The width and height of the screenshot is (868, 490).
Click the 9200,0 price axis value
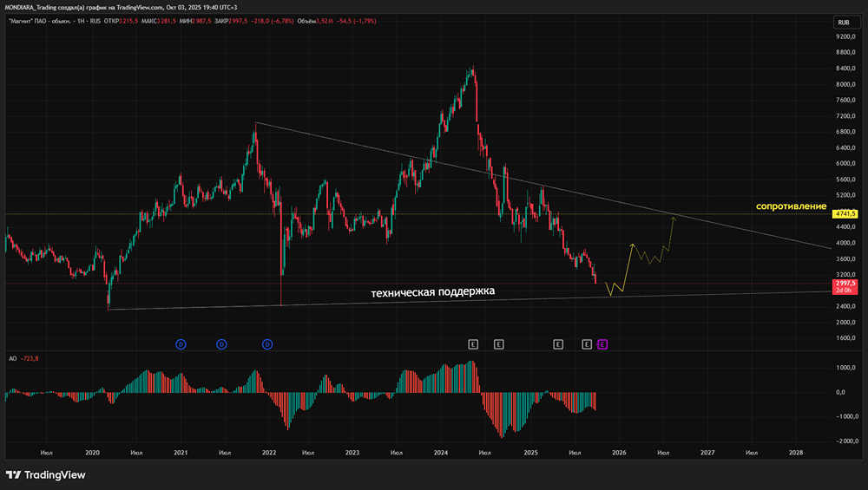click(x=845, y=36)
